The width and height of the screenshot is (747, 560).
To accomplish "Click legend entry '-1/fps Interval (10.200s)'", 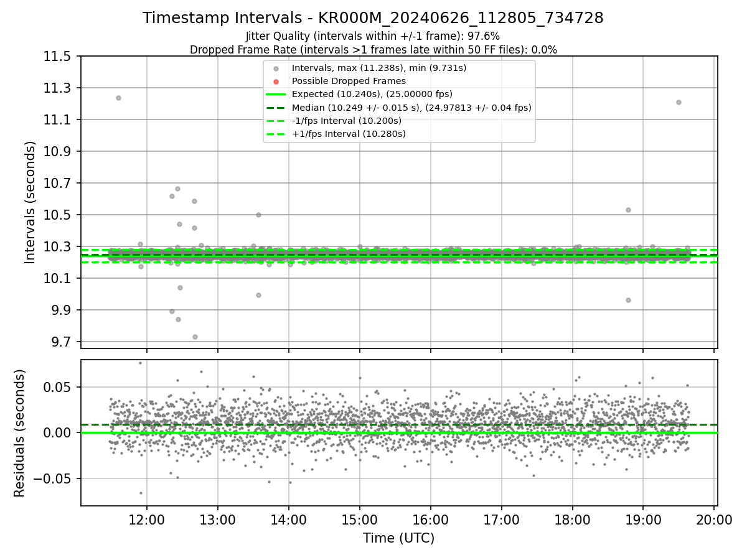I will coord(347,121).
